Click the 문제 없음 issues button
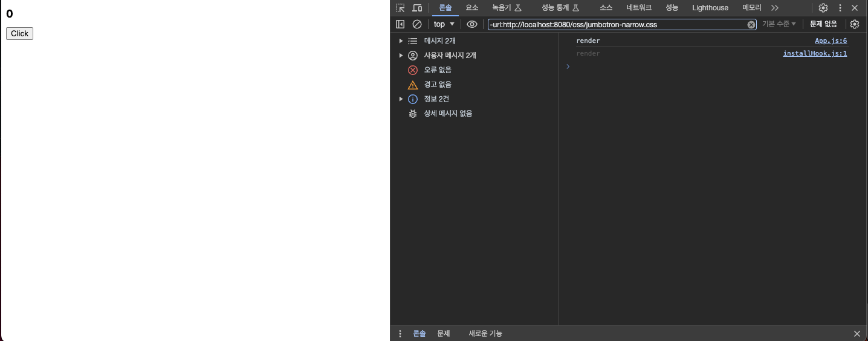The height and width of the screenshot is (341, 868). [823, 24]
